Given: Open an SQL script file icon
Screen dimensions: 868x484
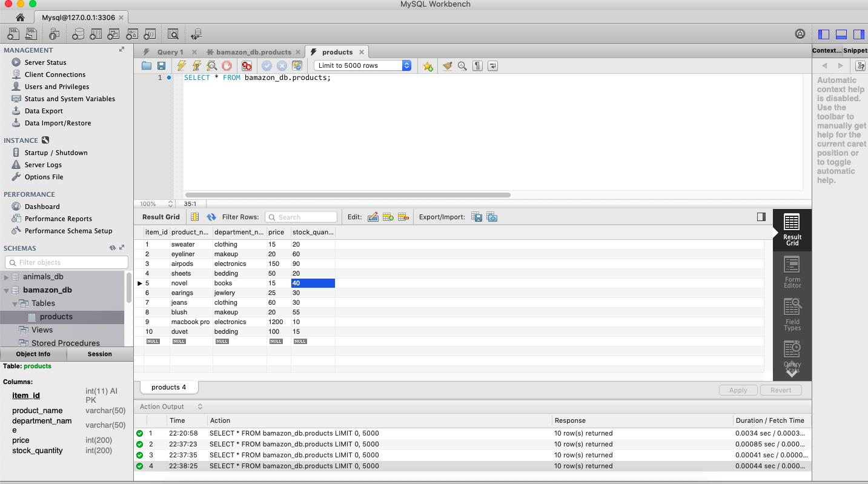Looking at the screenshot, I should pos(31,34).
